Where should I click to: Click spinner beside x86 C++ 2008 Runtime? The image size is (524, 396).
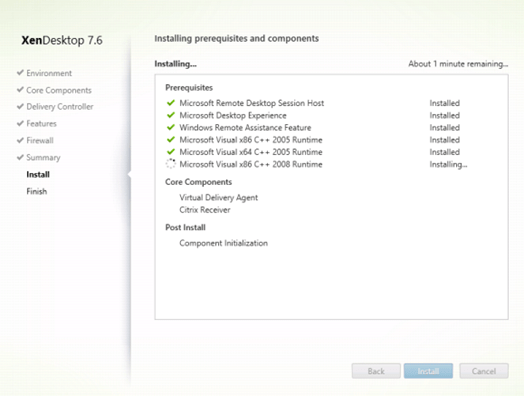click(x=171, y=164)
